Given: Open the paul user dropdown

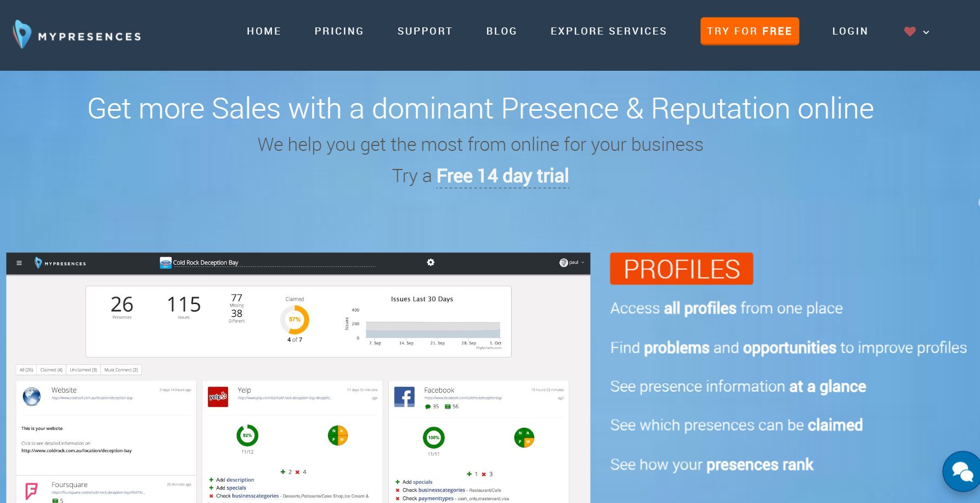Looking at the screenshot, I should [572, 263].
